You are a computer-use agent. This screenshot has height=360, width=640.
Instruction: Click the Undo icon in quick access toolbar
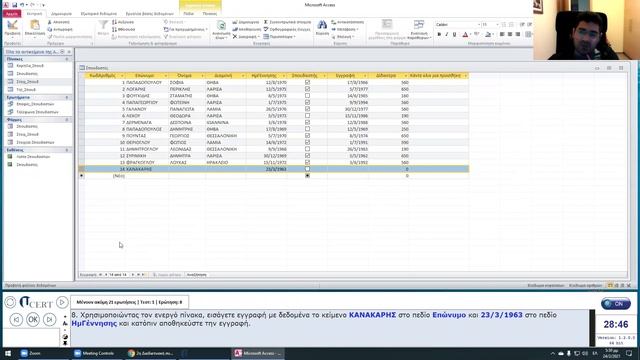click(x=22, y=5)
